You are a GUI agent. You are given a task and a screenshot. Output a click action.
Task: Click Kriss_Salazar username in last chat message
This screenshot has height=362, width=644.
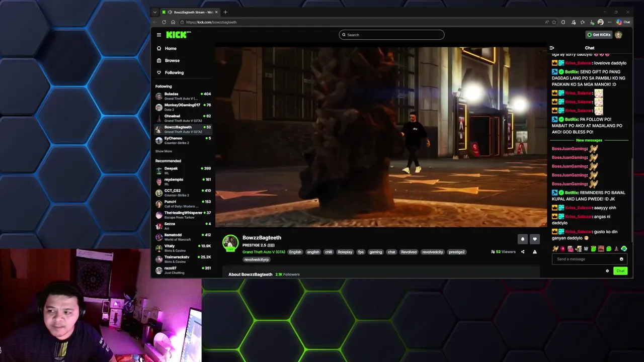click(579, 232)
